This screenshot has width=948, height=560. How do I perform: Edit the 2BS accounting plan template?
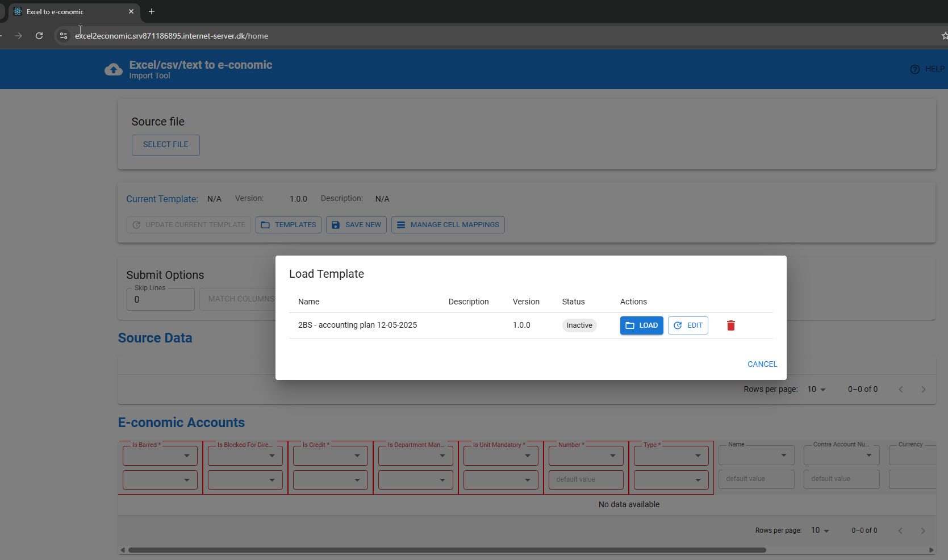tap(688, 325)
